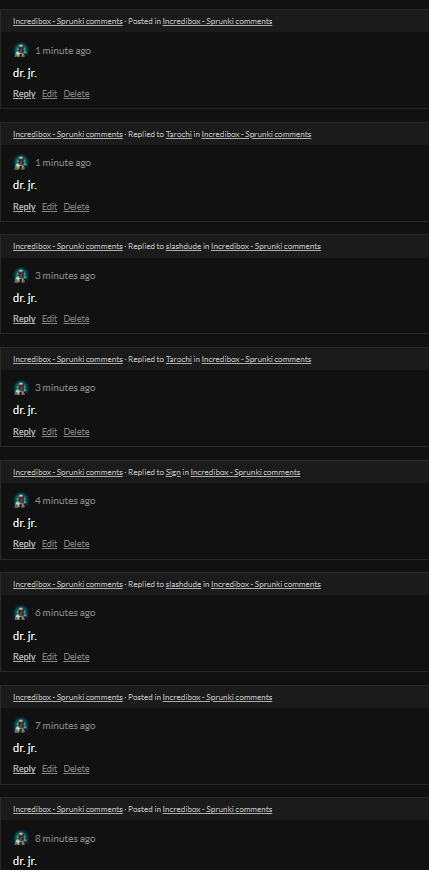This screenshot has width=429, height=870.
Task: Reply to the 4 minutes ago comment
Action: tap(24, 544)
